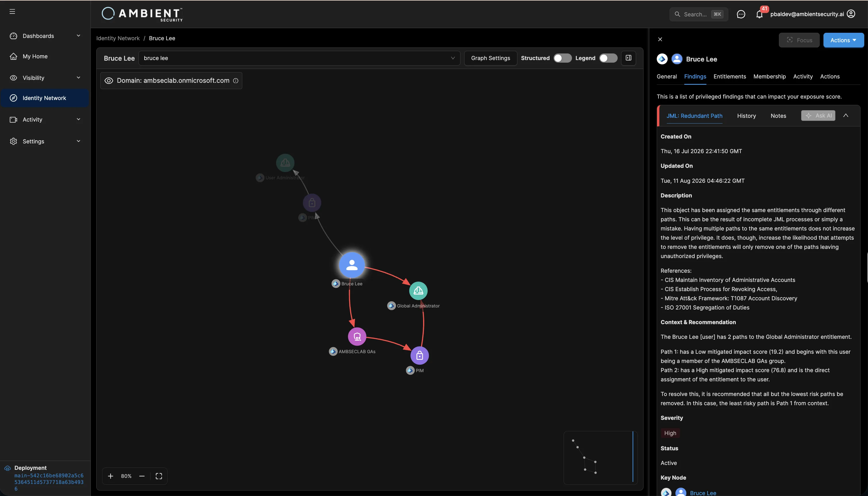Expand the Settings menu chevron
Screen dimensions: 868x496
click(78, 141)
